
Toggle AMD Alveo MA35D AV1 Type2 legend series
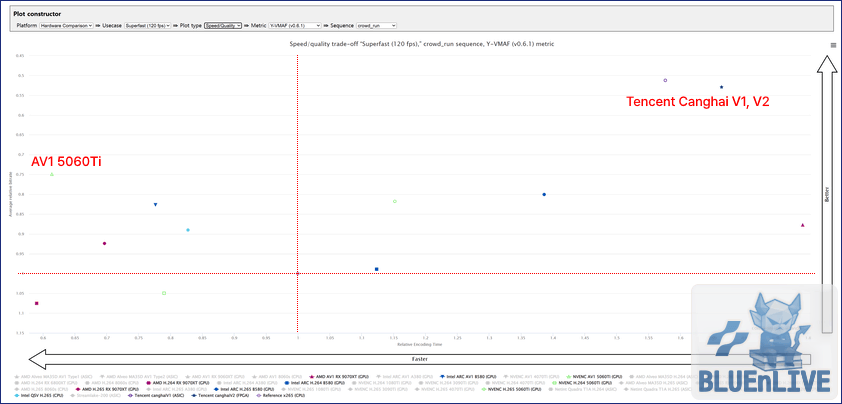[138, 377]
